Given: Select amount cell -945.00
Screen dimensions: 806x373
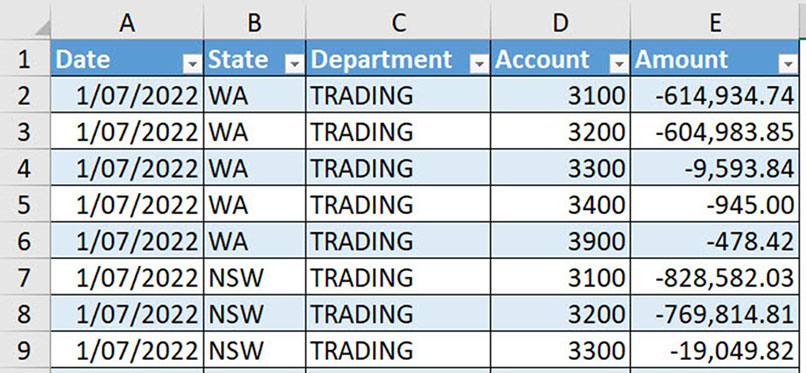Looking at the screenshot, I should tap(715, 204).
